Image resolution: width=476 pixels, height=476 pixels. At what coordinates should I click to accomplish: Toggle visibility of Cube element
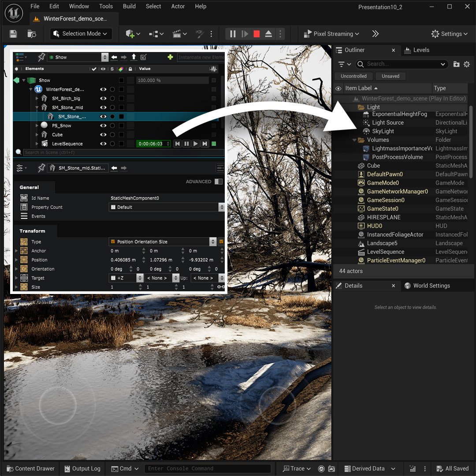coord(103,134)
